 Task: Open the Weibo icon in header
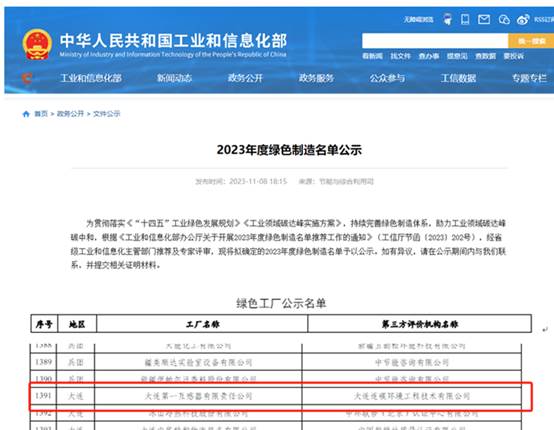pos(523,19)
